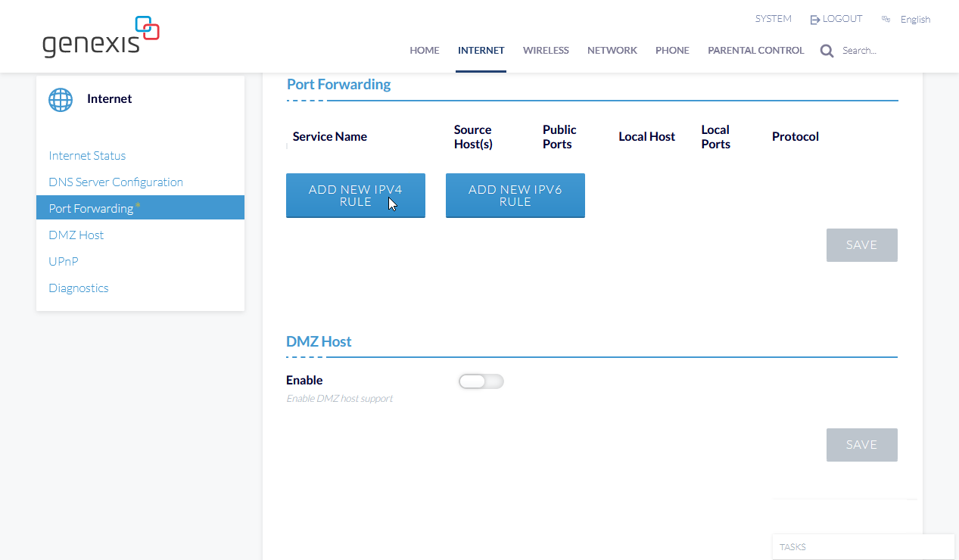Go to the Network tab
Viewport: 959px width, 560px height.
point(612,51)
